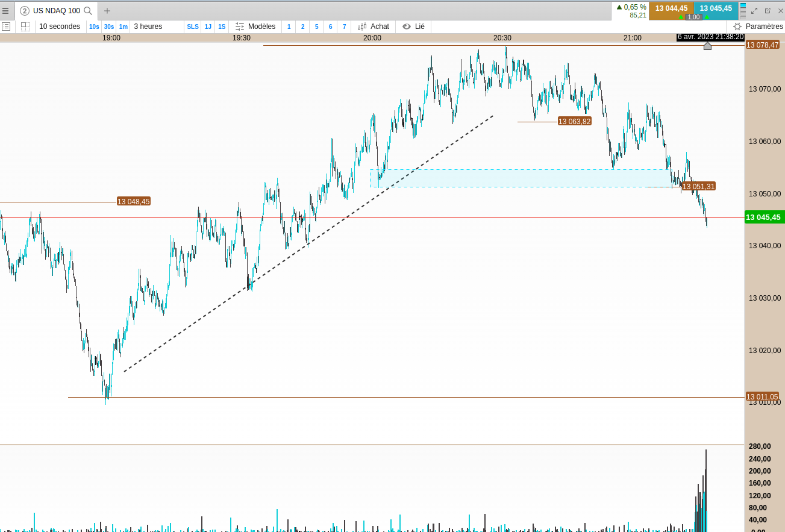Load model preset 5
This screenshot has height=532, width=785.
316,27
